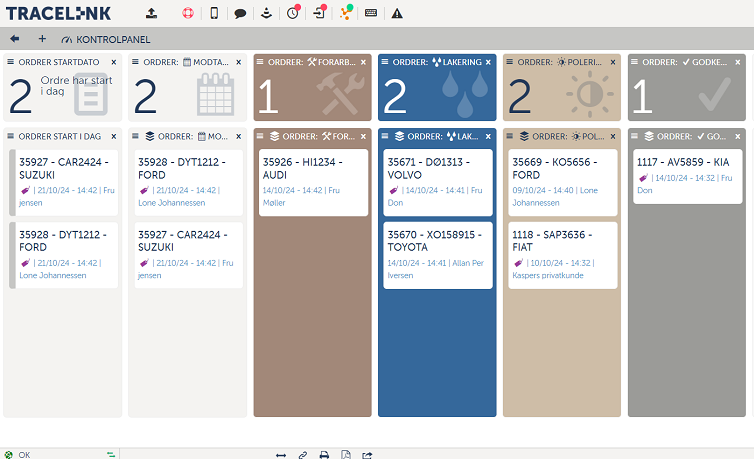Click the upload icon in top toolbar

(151, 13)
